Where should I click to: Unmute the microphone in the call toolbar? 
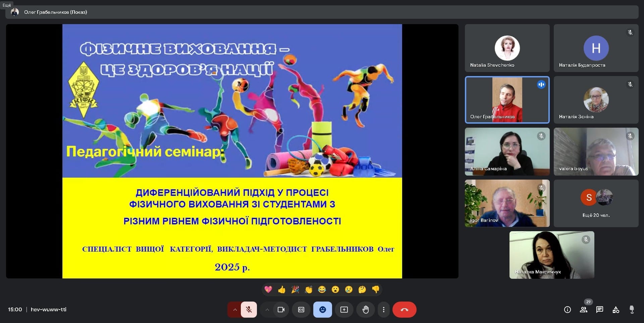tap(249, 310)
